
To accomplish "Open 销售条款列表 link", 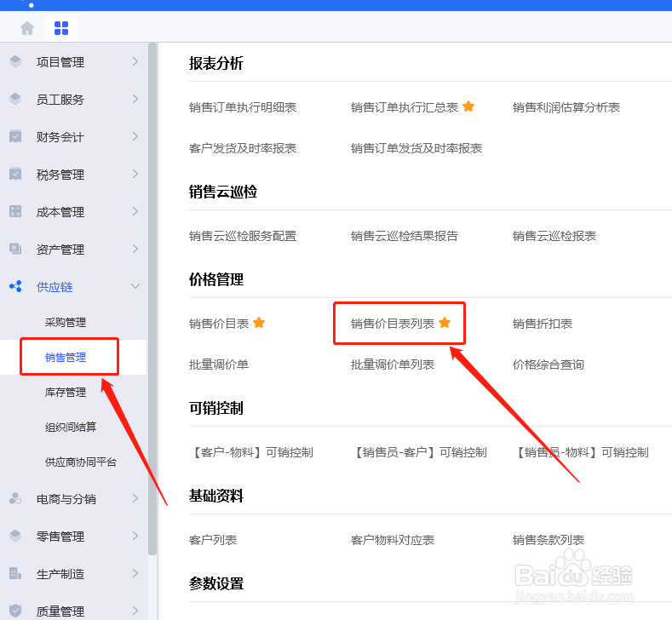I will point(549,540).
